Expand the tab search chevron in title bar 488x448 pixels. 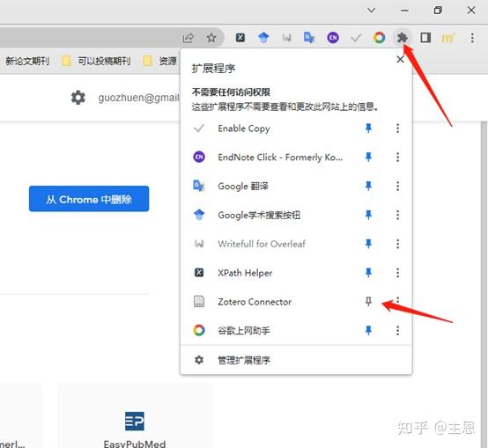tap(371, 11)
